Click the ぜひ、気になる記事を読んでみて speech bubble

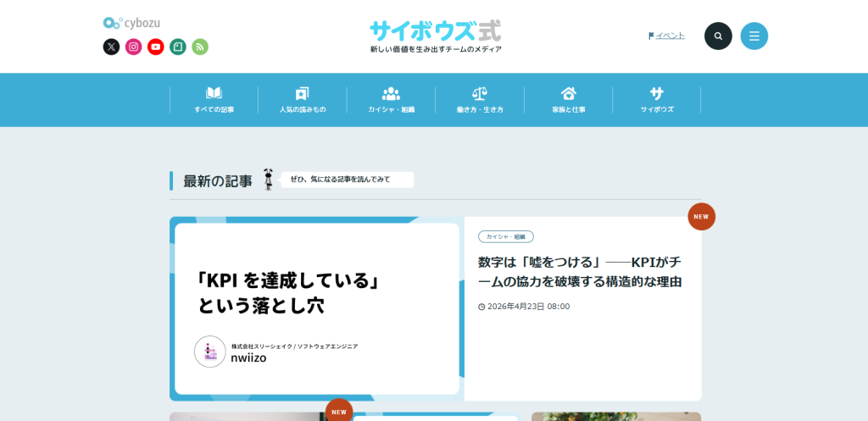tap(347, 180)
